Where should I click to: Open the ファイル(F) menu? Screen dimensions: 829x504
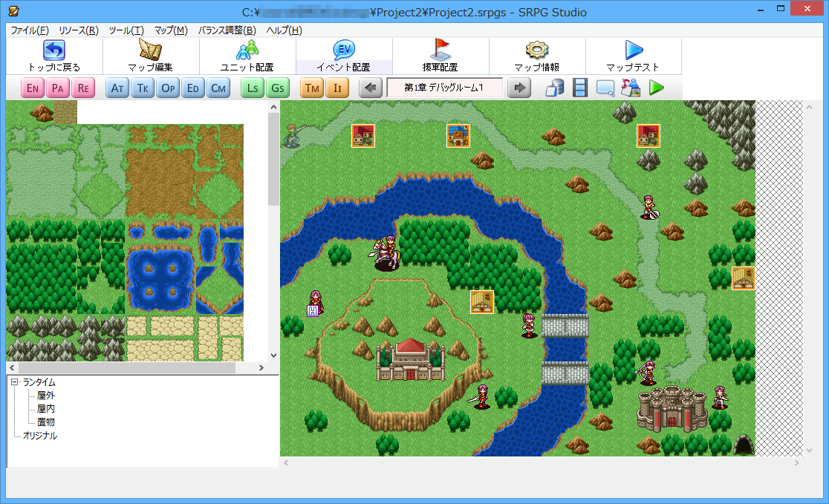click(30, 30)
